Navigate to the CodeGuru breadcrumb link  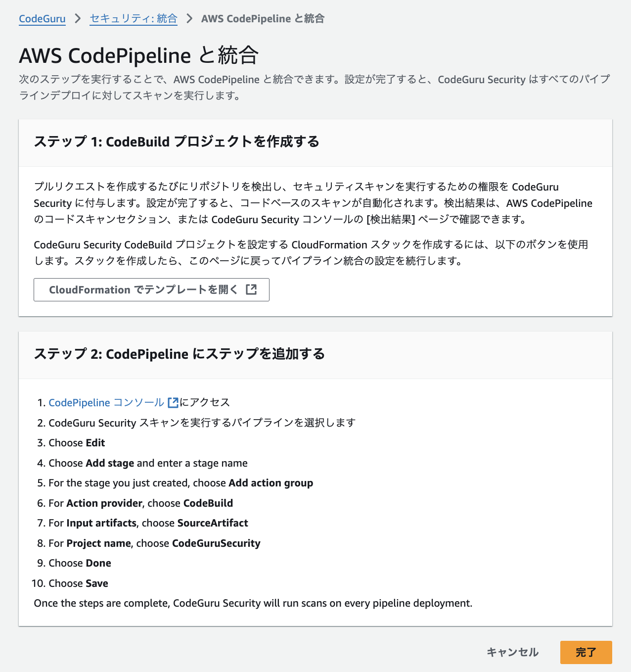pyautogui.click(x=42, y=18)
